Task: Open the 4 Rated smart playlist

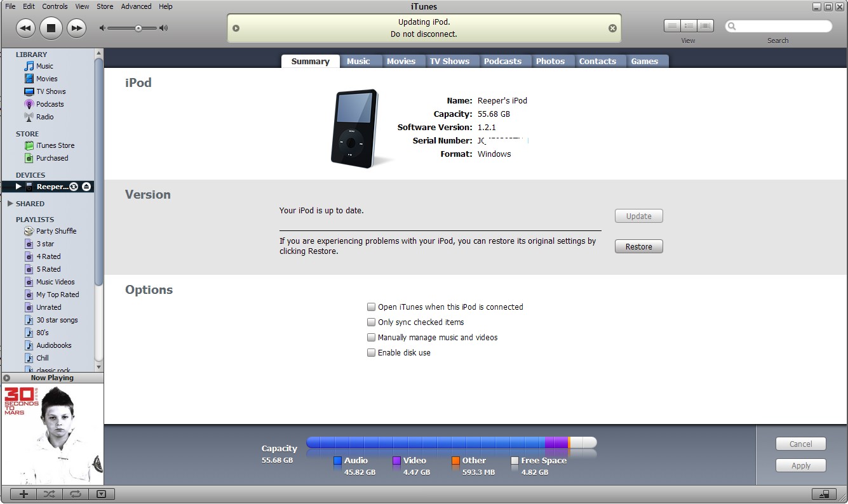Action: click(x=48, y=256)
